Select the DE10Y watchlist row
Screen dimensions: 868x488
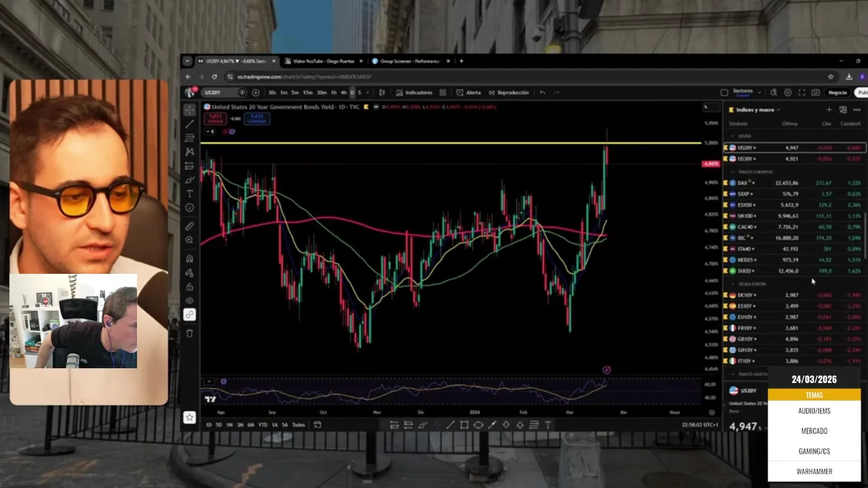tap(795, 295)
